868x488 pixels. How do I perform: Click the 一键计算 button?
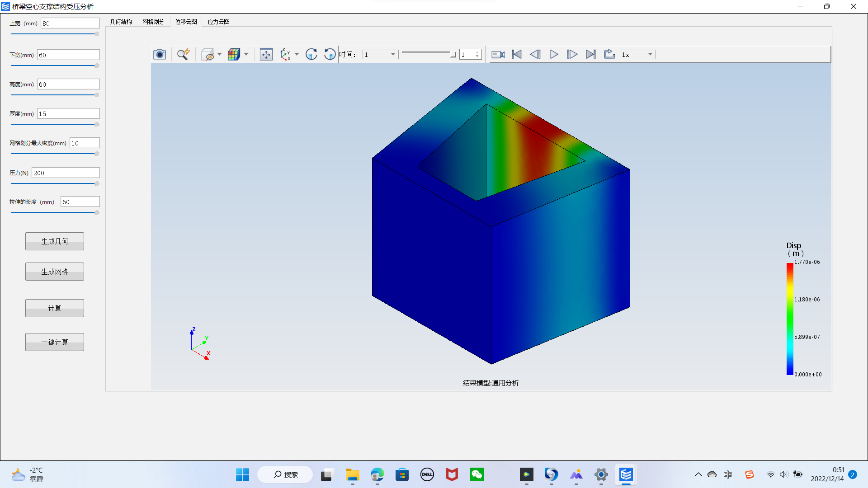(55, 342)
